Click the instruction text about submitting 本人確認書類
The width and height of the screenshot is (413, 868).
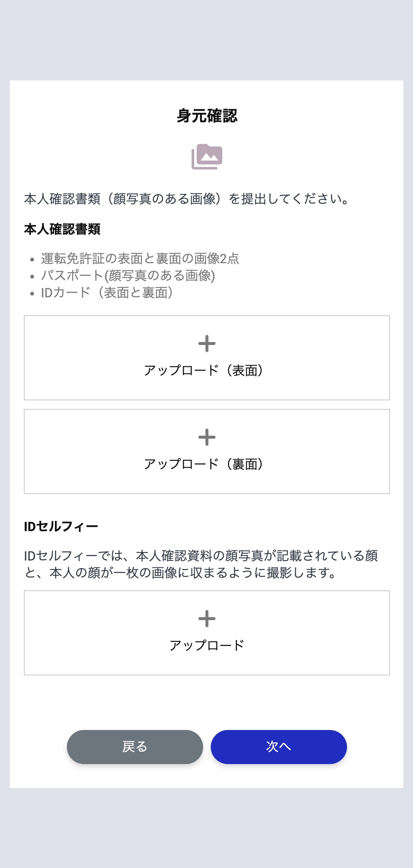click(x=186, y=199)
